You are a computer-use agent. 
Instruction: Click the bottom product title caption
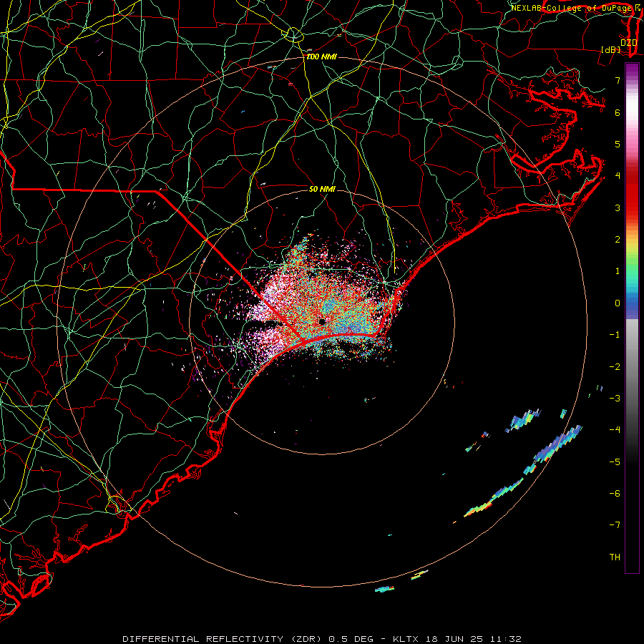(x=322, y=639)
